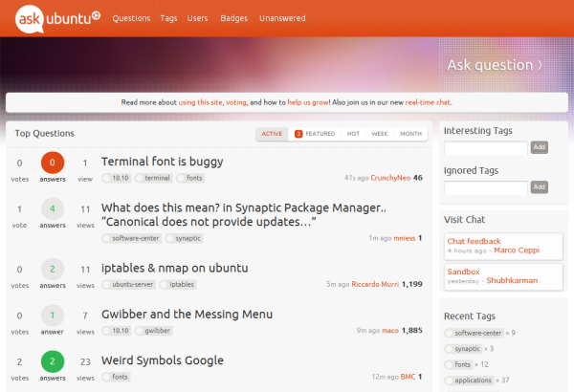The height and width of the screenshot is (392, 574).
Task: Click the synaptic tag on Synaptic question
Action: tap(184, 239)
